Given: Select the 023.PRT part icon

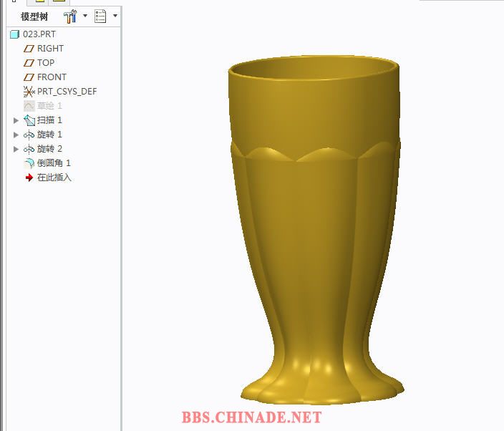Looking at the screenshot, I should [14, 34].
